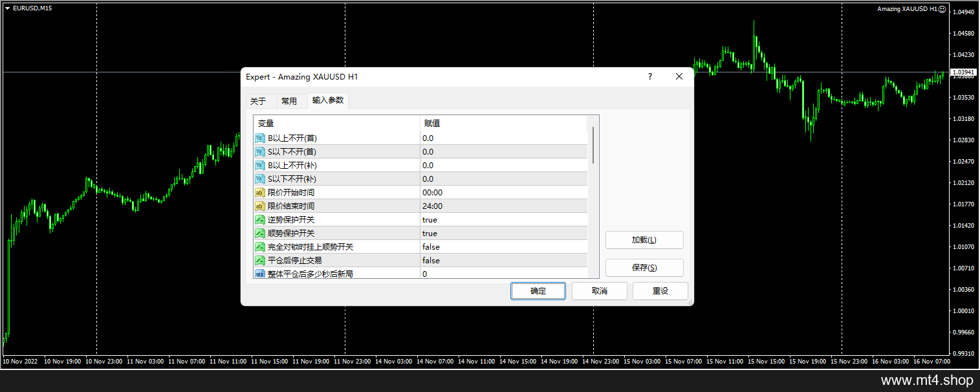Click the dialog resize grip in the corner
Viewport: 980px width, 392px height.
tap(690, 301)
